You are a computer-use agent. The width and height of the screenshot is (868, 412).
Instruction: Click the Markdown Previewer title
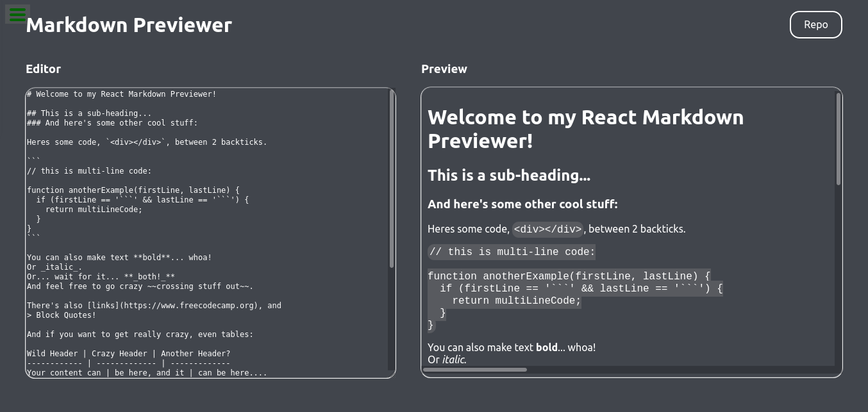click(129, 25)
